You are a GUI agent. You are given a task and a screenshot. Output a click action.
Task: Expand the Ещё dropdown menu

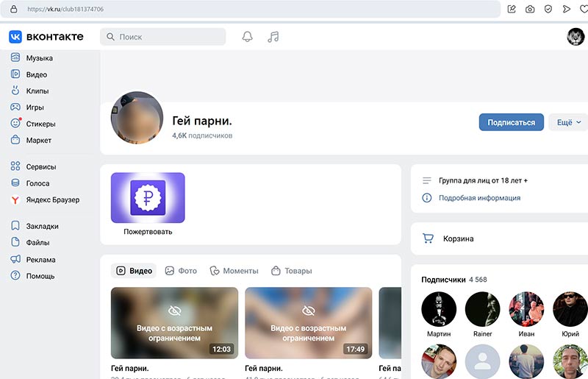[568, 122]
